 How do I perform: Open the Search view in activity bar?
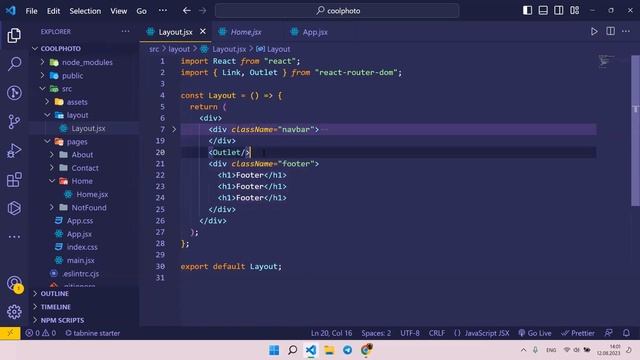14,64
